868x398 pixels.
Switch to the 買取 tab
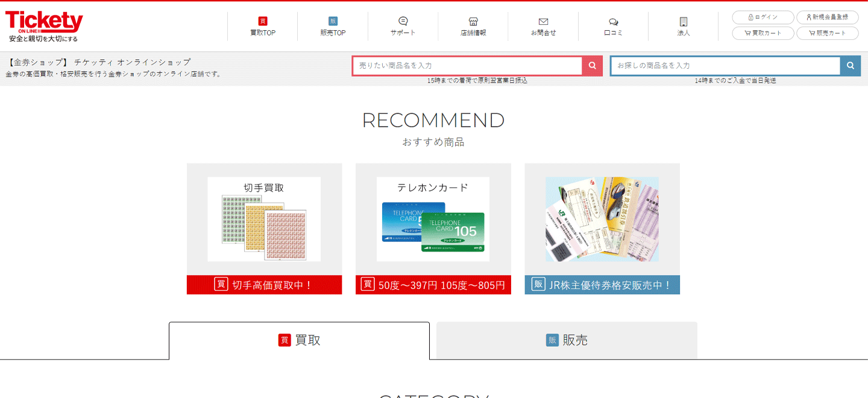click(299, 340)
